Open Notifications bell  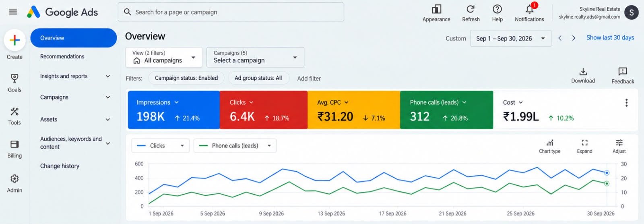(x=529, y=13)
